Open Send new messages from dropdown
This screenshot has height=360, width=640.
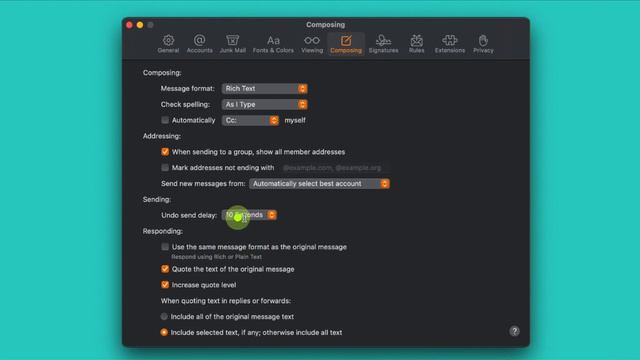(x=319, y=184)
